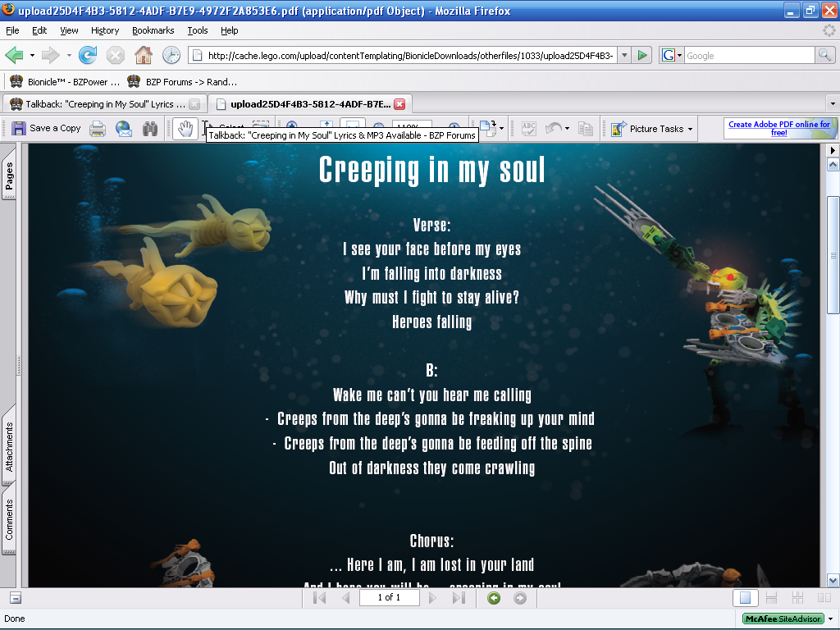The width and height of the screenshot is (840, 630).
Task: Click the undo arrow icon
Action: [554, 129]
